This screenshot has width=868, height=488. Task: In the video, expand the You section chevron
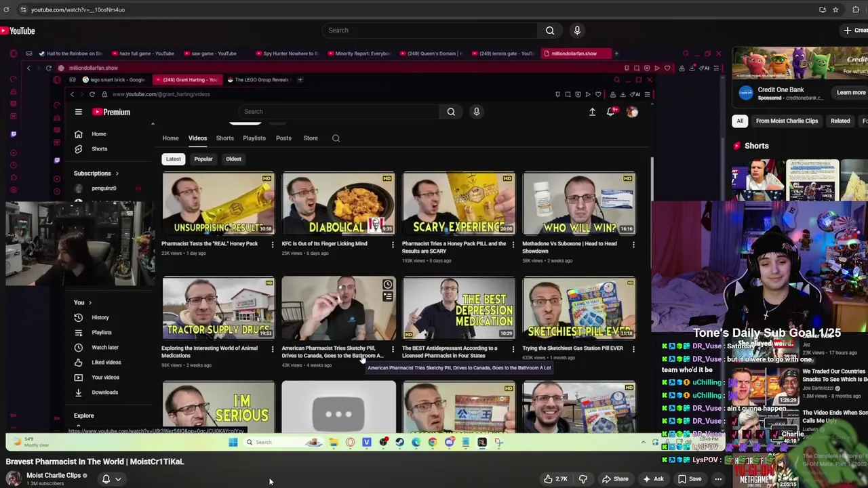pyautogui.click(x=90, y=302)
